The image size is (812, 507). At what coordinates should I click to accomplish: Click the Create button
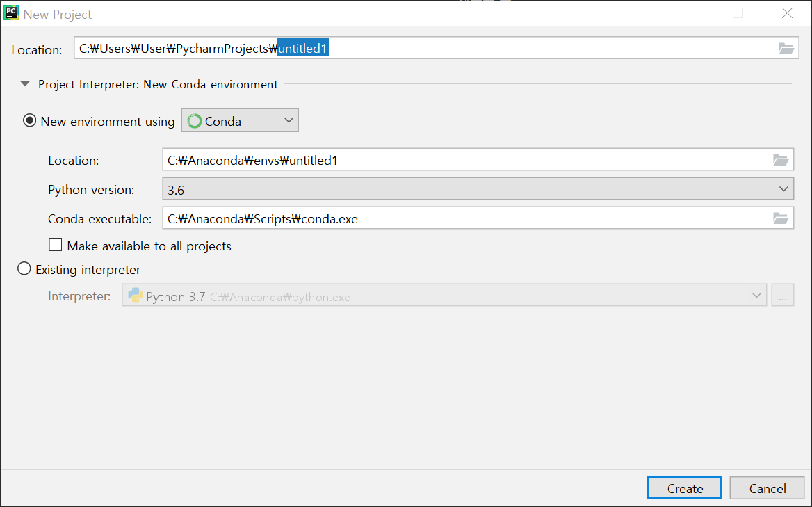click(685, 488)
